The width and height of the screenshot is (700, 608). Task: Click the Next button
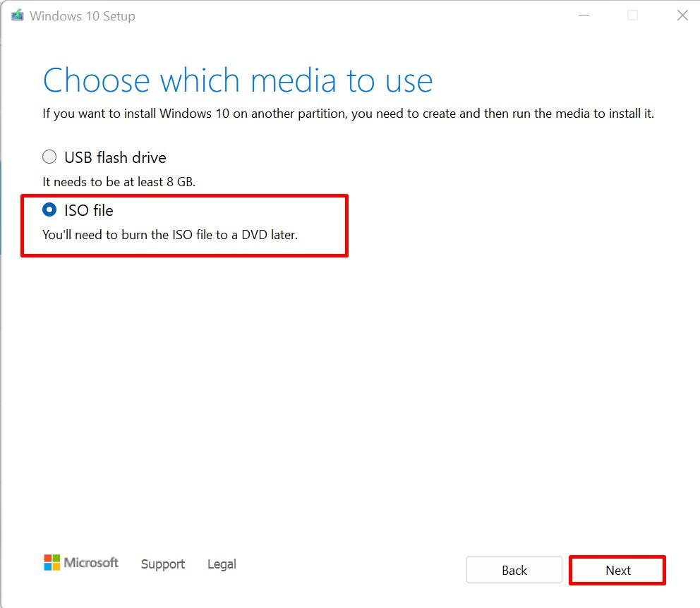click(617, 570)
